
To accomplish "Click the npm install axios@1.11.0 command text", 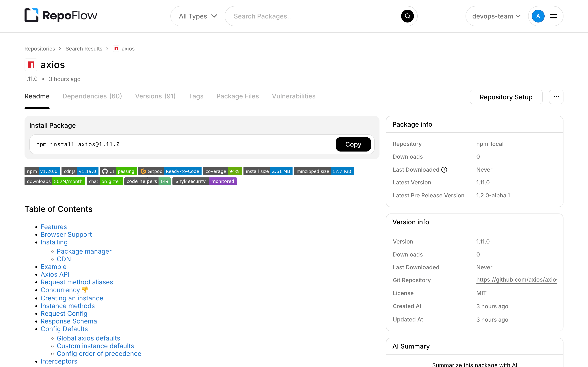I will (78, 144).
